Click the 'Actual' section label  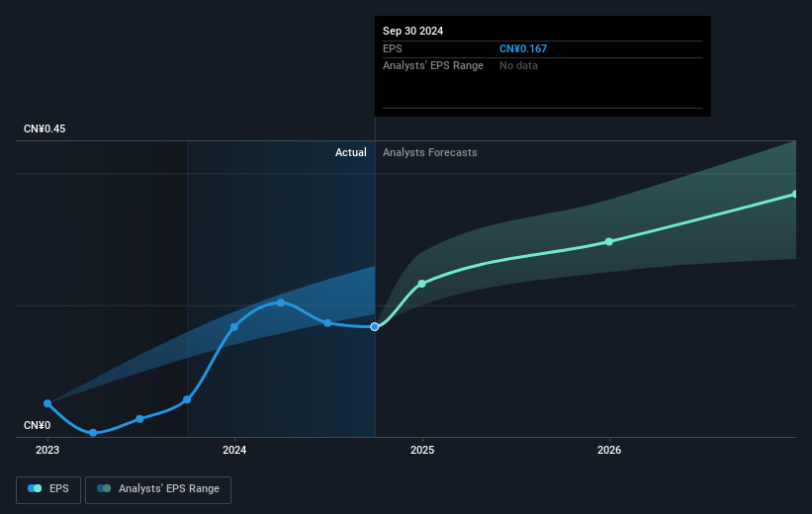(x=350, y=152)
